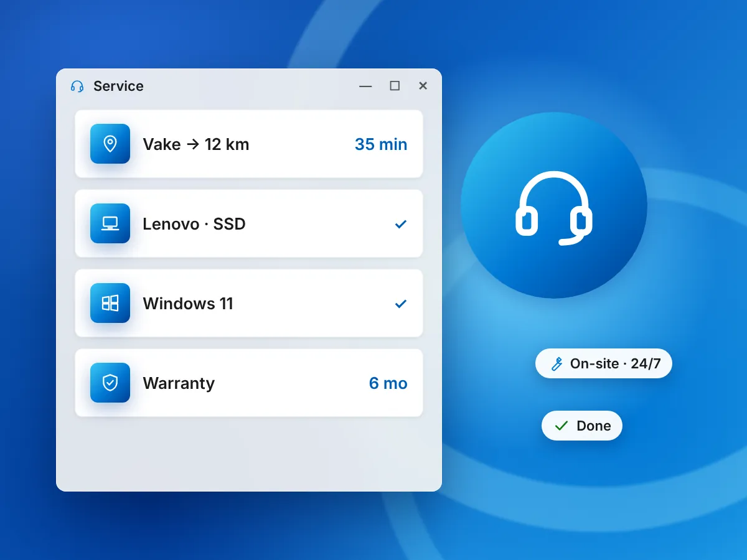Image resolution: width=747 pixels, height=560 pixels.
Task: Click the Done button
Action: click(582, 426)
